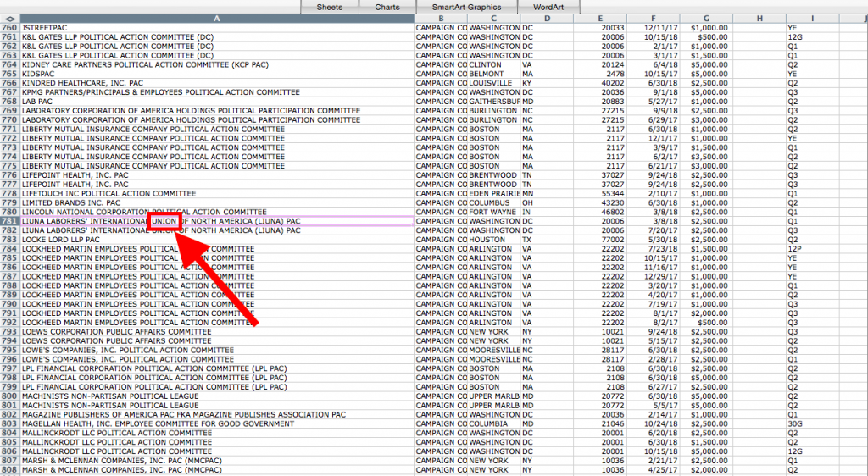
Task: Click state cell KY
Action: [x=547, y=83]
